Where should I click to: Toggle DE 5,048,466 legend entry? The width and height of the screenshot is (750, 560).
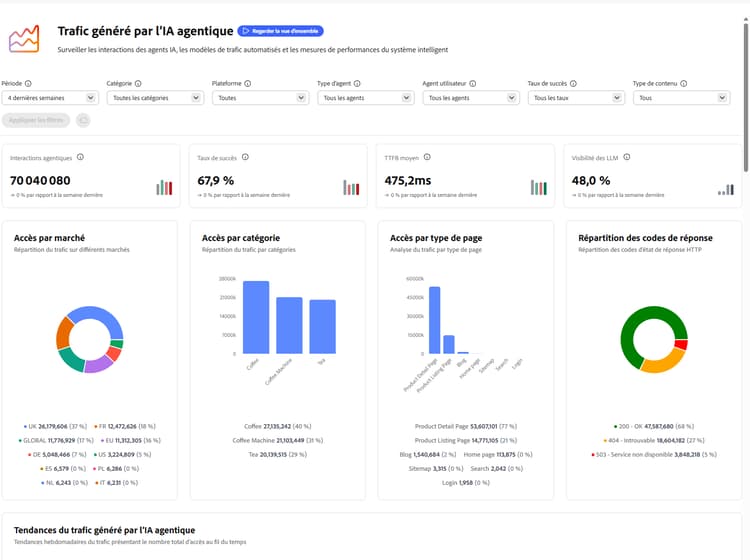[57, 454]
